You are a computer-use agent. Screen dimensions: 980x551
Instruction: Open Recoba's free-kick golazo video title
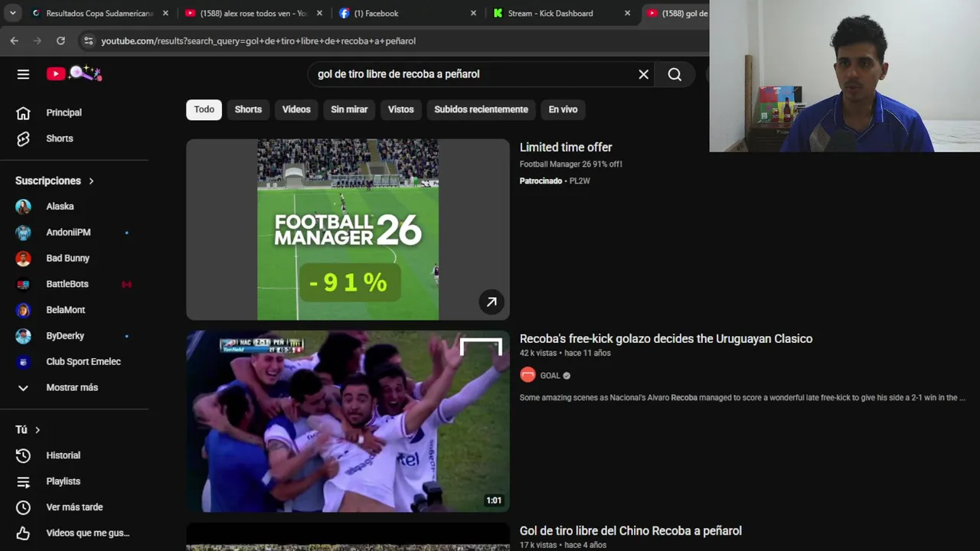[666, 339]
